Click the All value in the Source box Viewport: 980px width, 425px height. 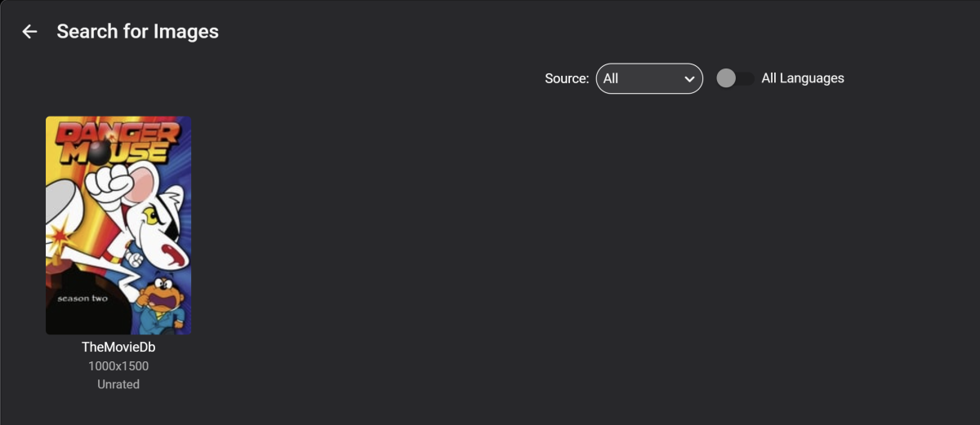click(x=611, y=78)
